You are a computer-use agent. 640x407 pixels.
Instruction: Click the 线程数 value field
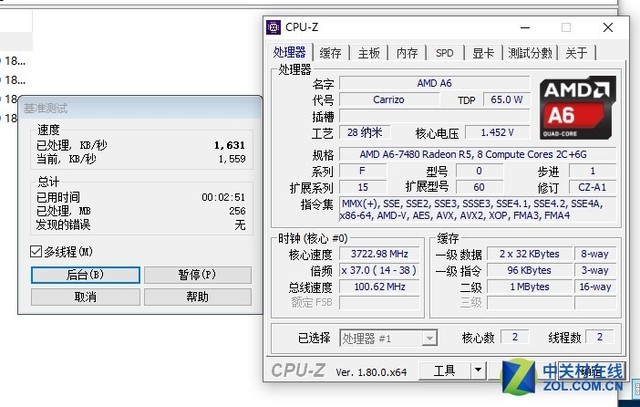(x=600, y=337)
